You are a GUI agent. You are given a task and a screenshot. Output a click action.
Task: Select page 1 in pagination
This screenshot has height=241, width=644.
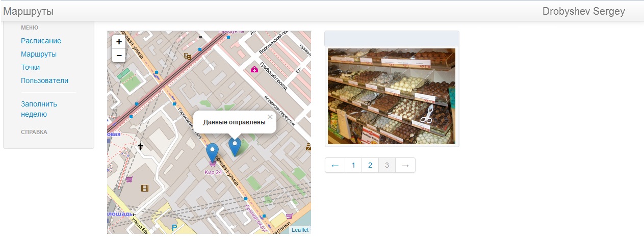[x=353, y=165]
